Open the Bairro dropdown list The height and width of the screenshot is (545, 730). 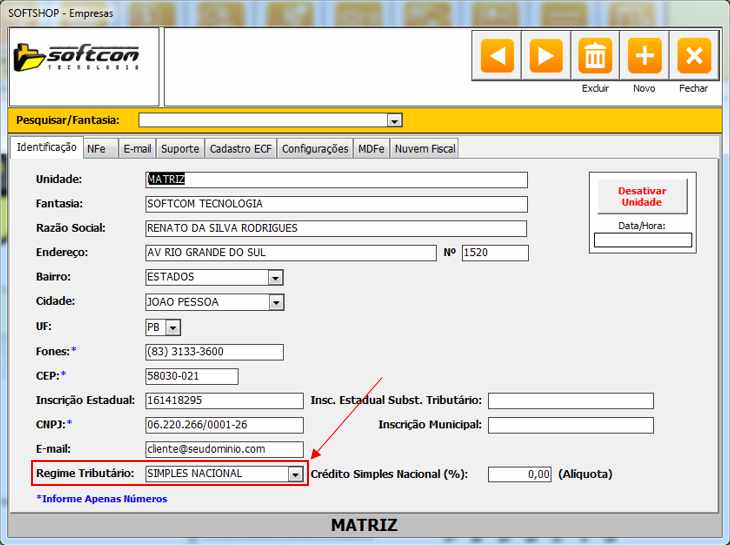[x=276, y=277]
